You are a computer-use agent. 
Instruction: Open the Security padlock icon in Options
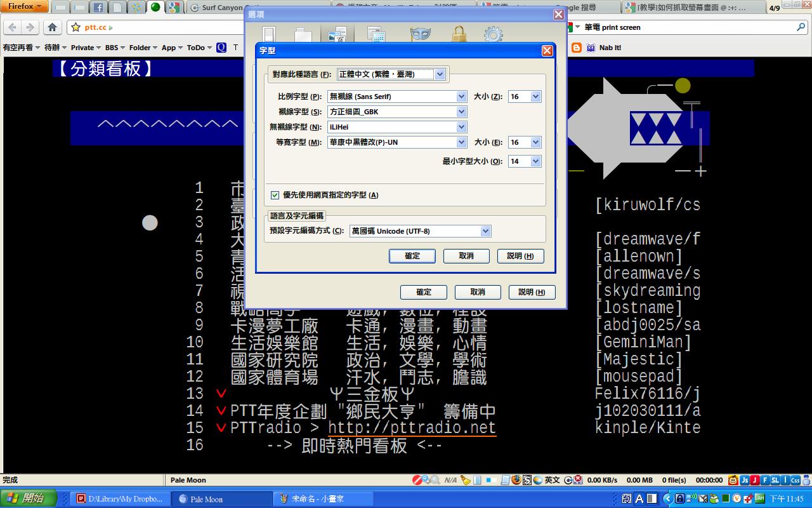[x=459, y=35]
